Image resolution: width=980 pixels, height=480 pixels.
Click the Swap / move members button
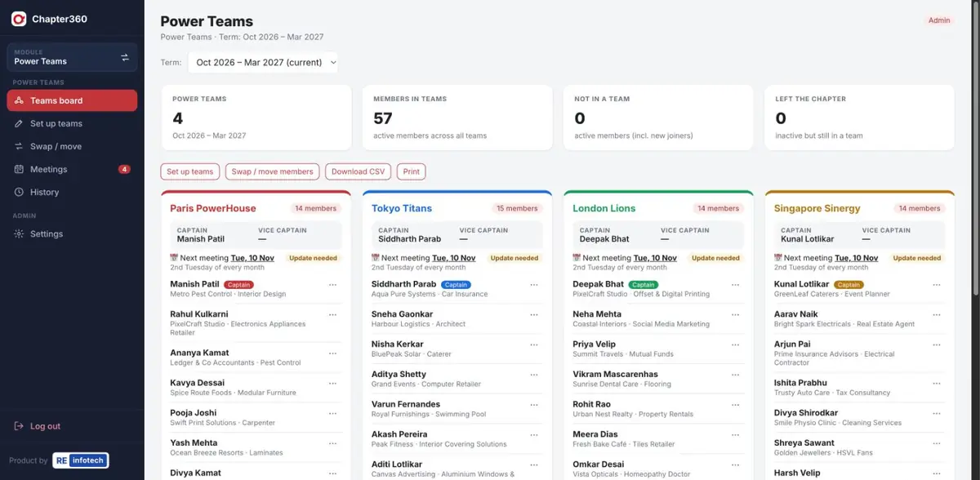coord(273,171)
